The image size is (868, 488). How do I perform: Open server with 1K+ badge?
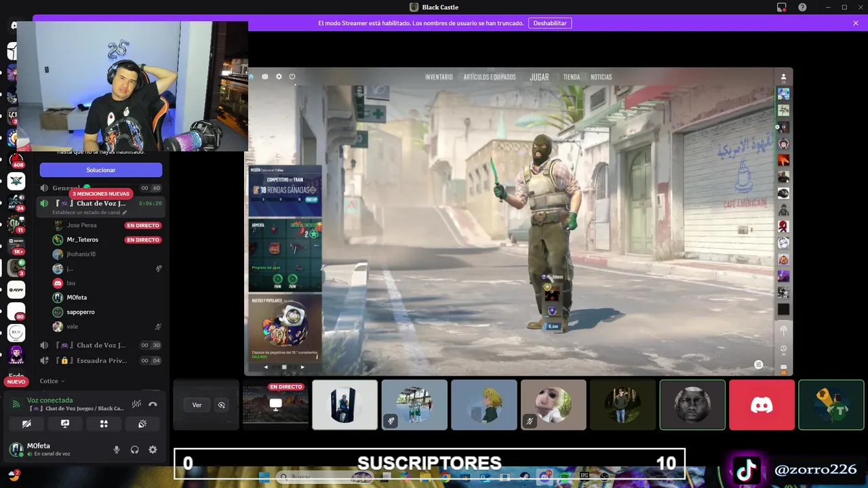pyautogui.click(x=16, y=245)
